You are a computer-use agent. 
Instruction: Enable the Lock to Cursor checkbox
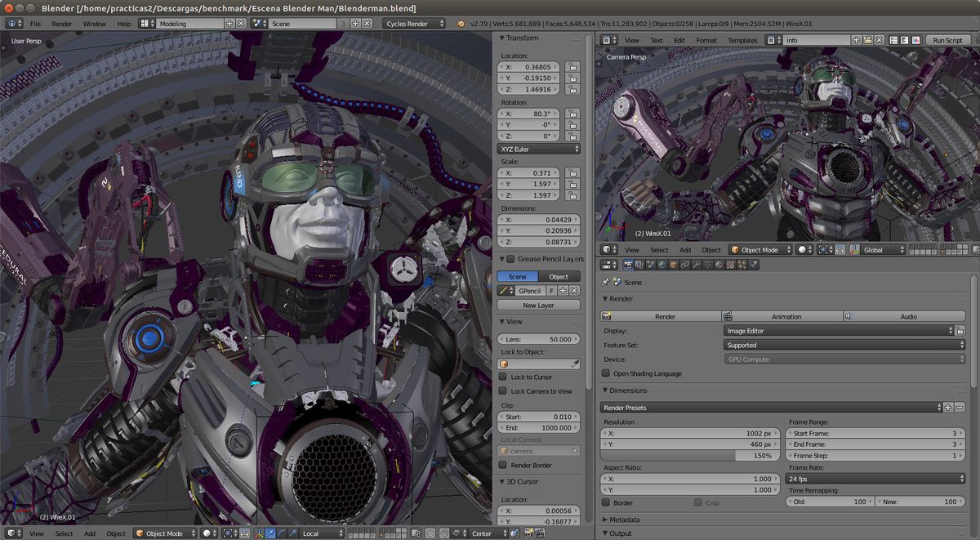click(504, 377)
